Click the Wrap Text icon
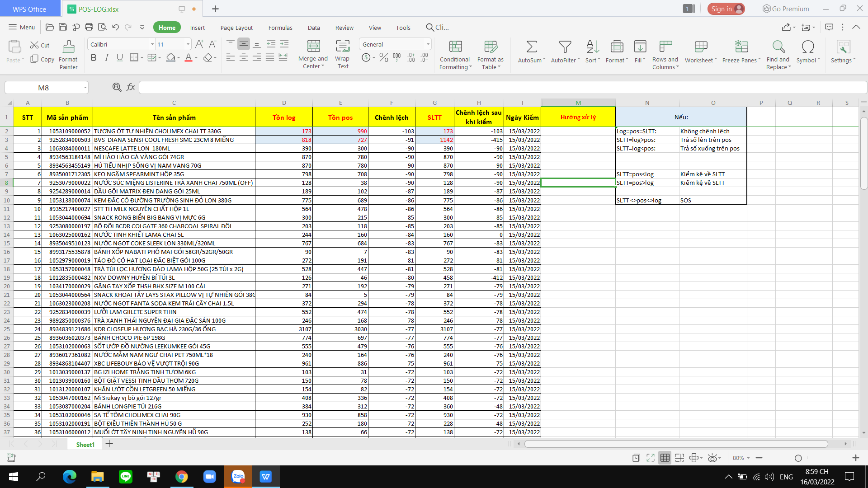This screenshot has height=488, width=868. pos(343,47)
